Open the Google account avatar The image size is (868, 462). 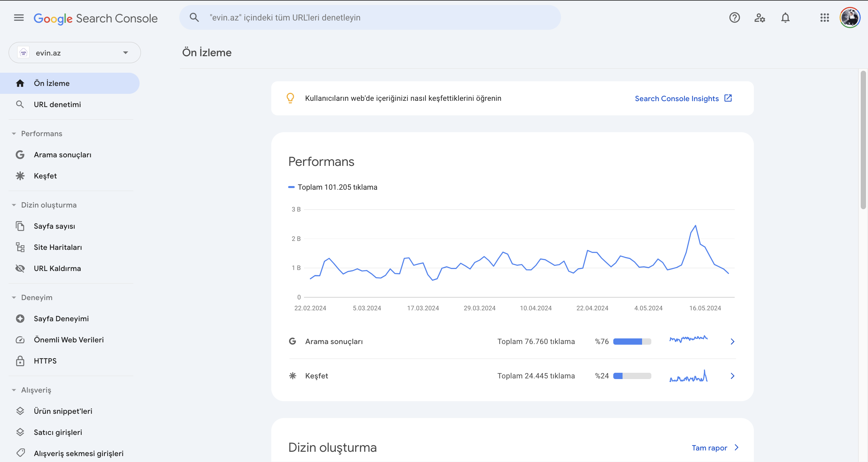coord(850,18)
